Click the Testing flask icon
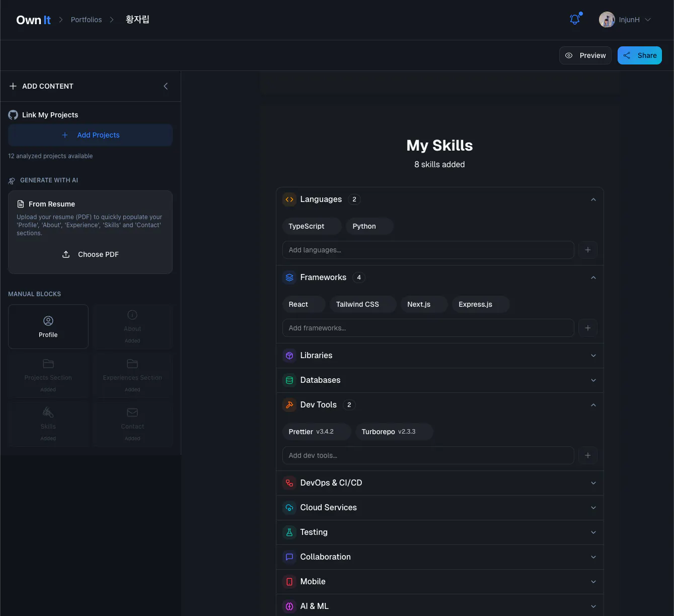Viewport: 674px width, 616px height. (289, 532)
